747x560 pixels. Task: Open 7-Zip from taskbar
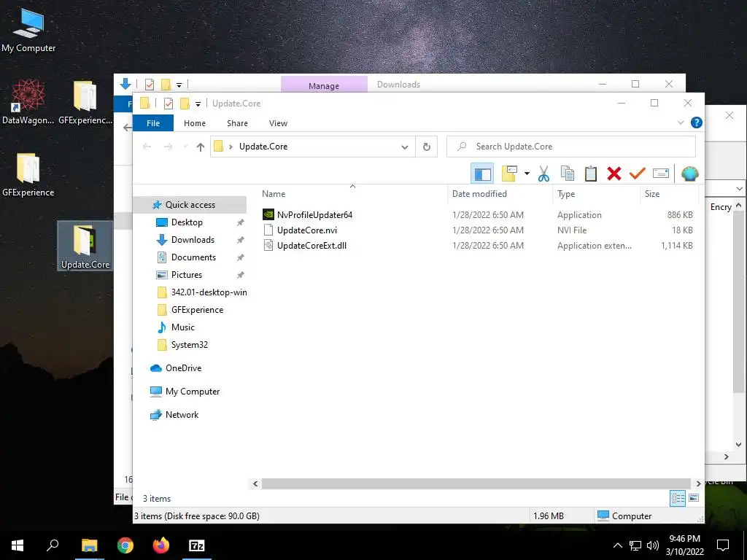tap(197, 545)
